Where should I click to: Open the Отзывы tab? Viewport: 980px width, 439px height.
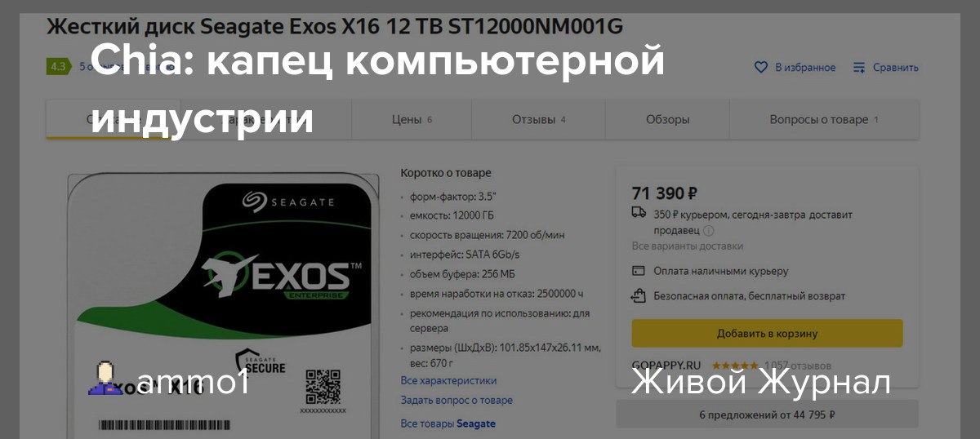click(539, 119)
